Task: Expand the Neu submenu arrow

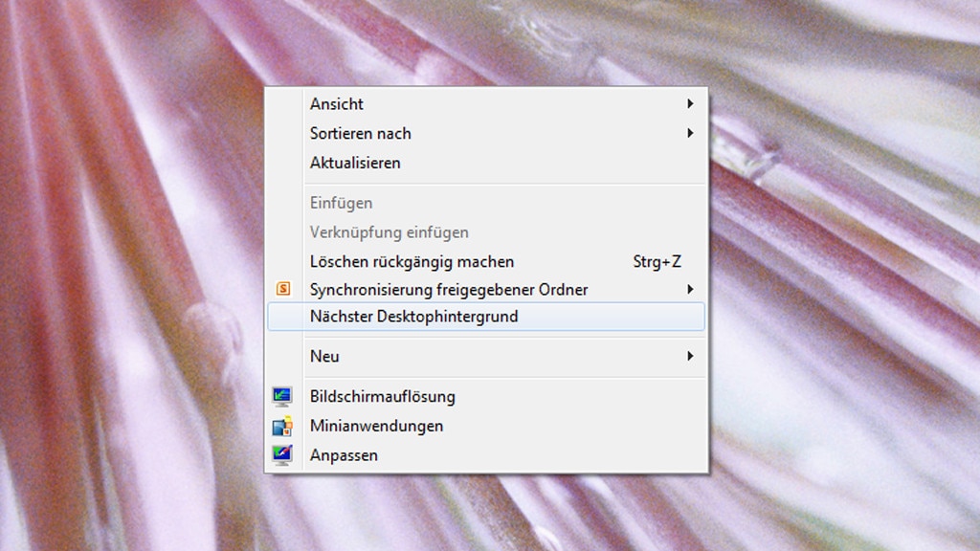Action: 690,356
